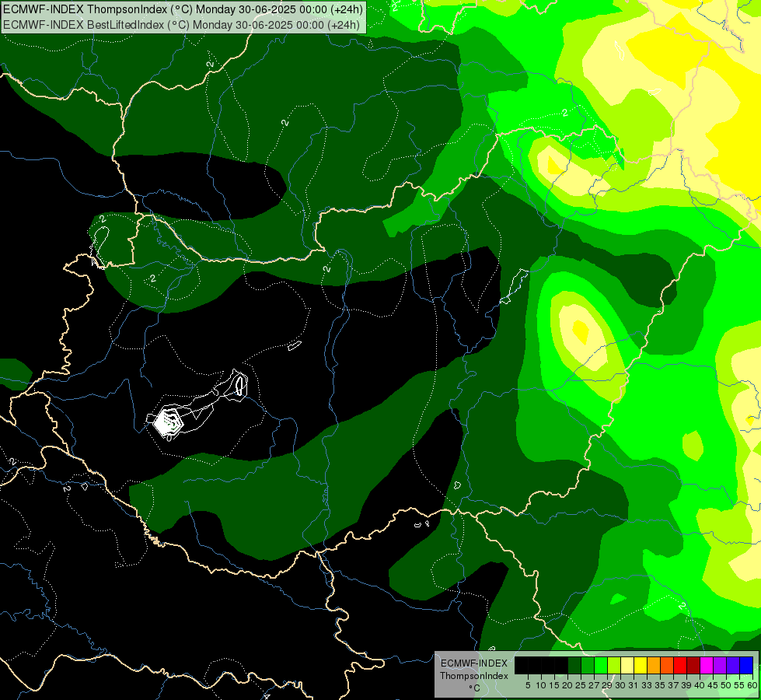761x700 pixels.
Task: Click the ECMWF-INDEX ThompsonIndex title line
Action: click(x=183, y=9)
